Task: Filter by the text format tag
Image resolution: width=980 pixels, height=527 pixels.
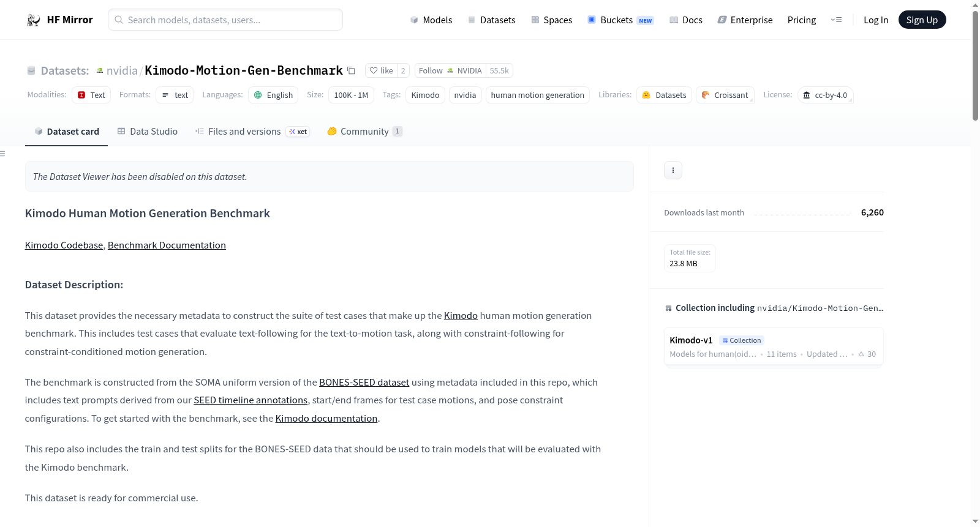Action: pos(175,95)
